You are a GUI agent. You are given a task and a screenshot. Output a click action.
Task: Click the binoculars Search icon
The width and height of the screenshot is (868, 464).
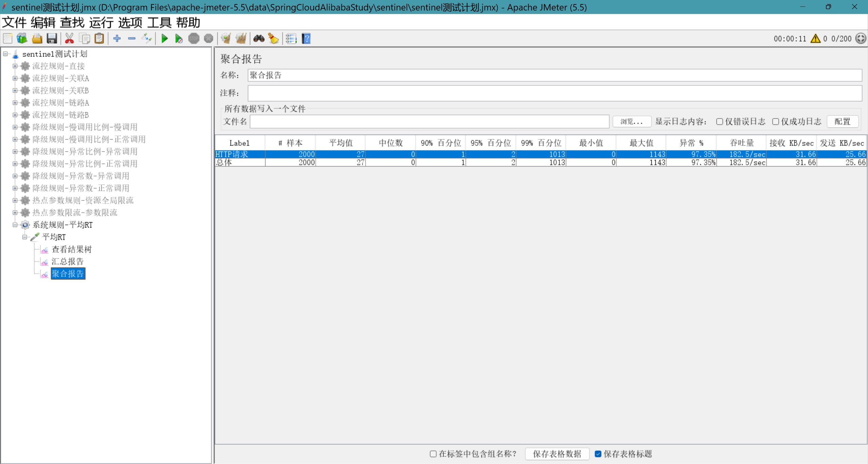coord(259,39)
